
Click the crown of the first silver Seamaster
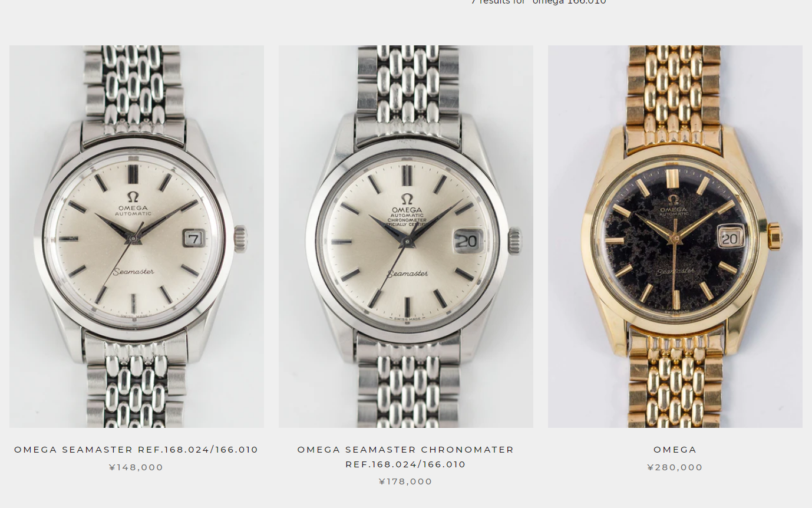240,239
